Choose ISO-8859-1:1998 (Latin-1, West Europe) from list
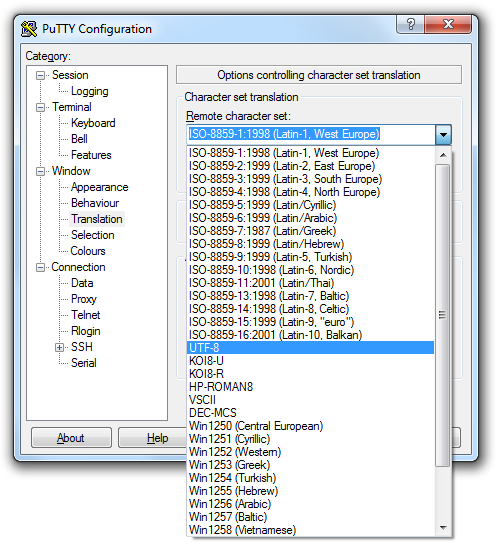The image size is (496, 553). point(310,153)
